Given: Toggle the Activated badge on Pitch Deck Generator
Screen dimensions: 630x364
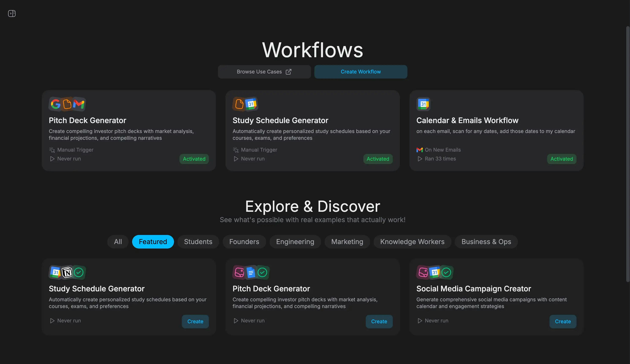Looking at the screenshot, I should pos(194,159).
